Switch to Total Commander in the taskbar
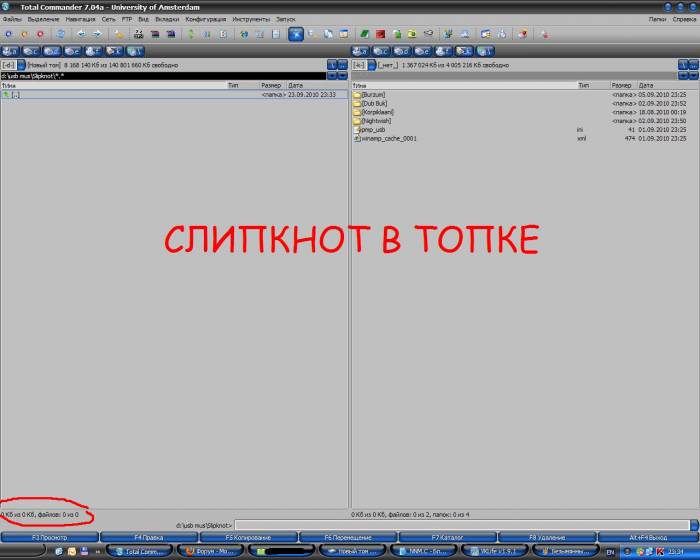The width and height of the screenshot is (700, 560). 138,551
